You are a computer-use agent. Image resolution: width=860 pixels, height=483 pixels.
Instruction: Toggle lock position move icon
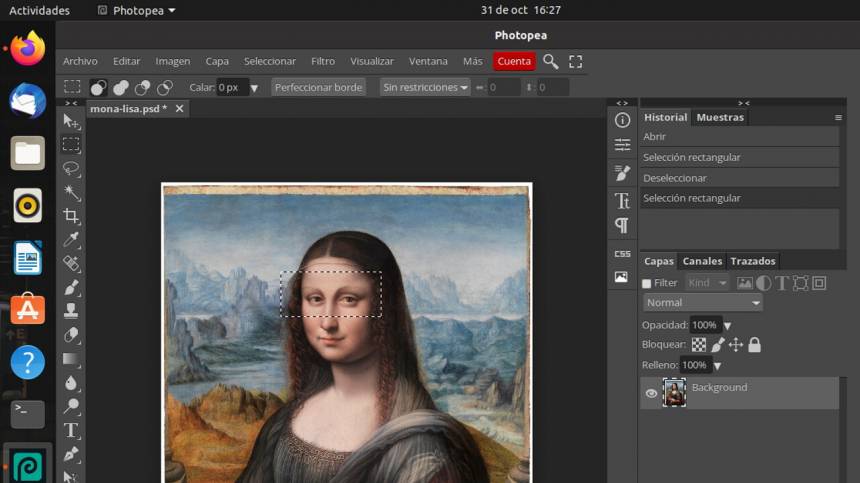tap(735, 345)
